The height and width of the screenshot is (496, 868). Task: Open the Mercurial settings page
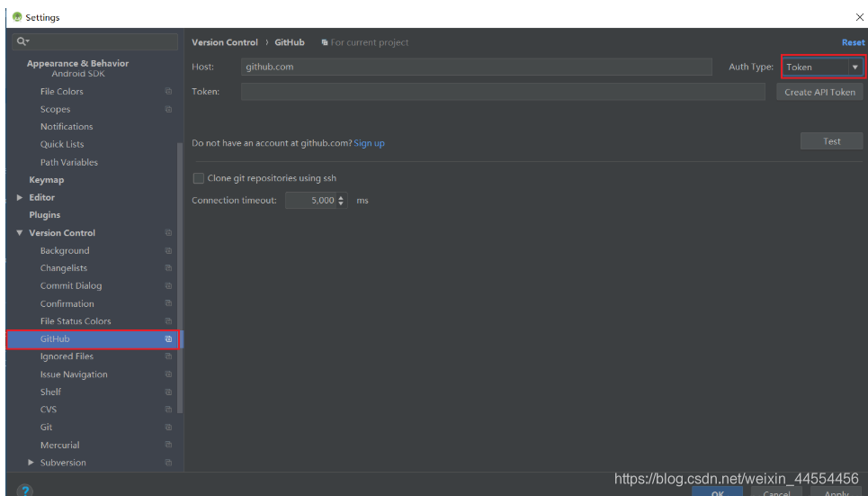pos(59,445)
